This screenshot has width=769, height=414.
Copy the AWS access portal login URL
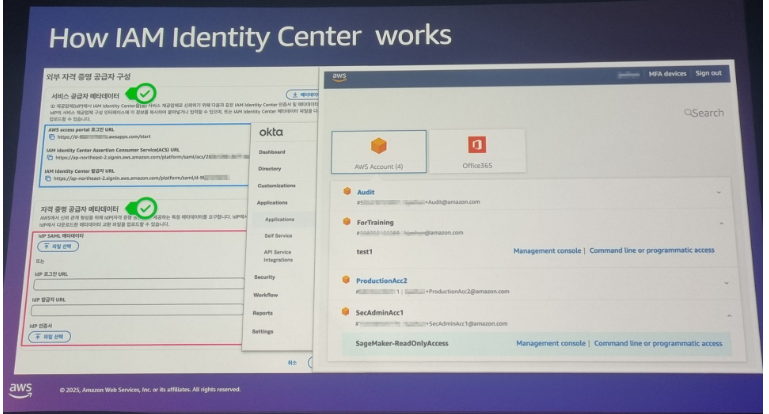point(52,137)
